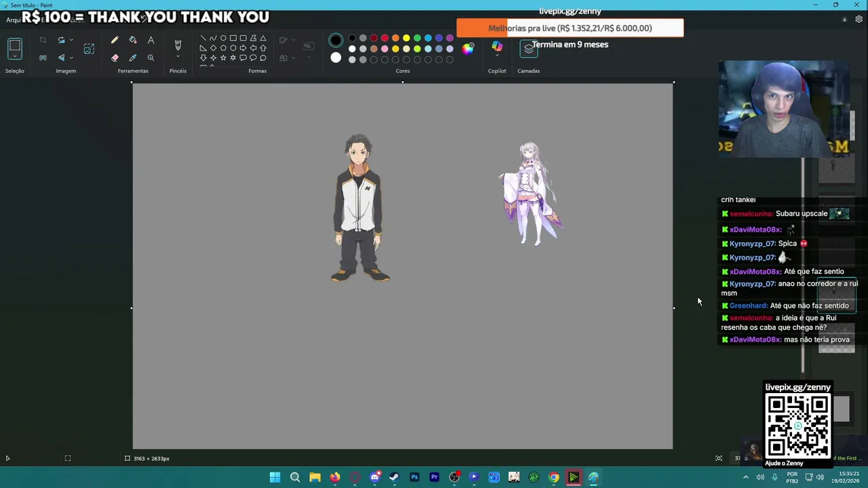This screenshot has height=488, width=868.
Task: Pick the rounded rectangle shape
Action: 243,38
